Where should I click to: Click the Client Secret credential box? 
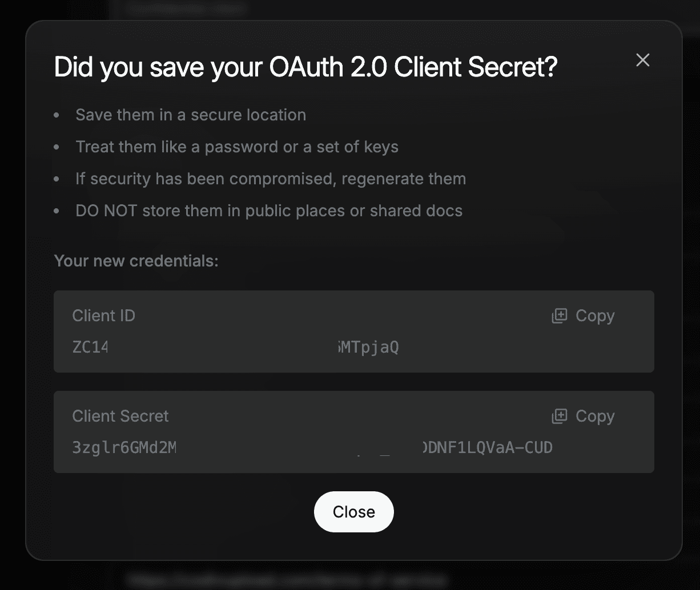pyautogui.click(x=353, y=432)
